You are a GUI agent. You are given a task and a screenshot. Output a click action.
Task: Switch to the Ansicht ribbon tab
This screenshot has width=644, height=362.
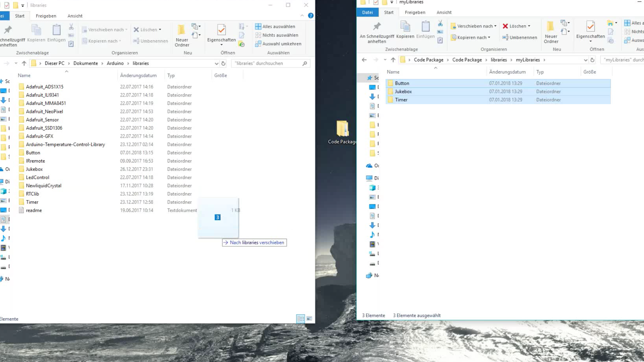click(x=444, y=12)
